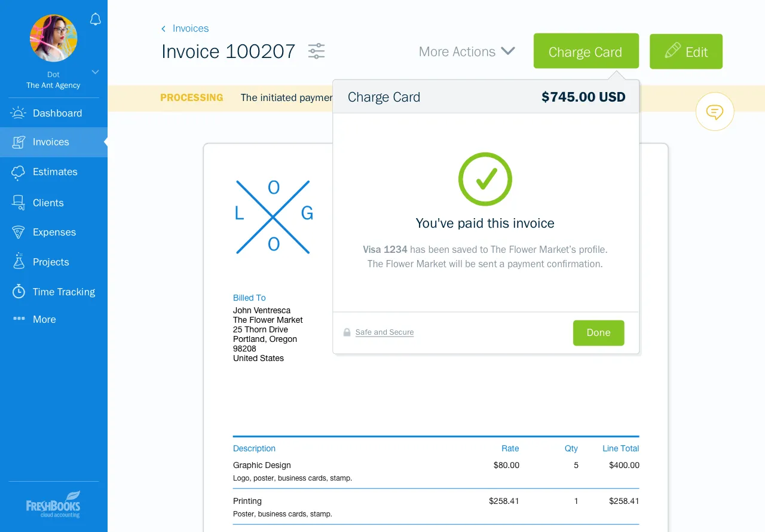
Task: Click the Dashboard sunrise icon
Action: 19,113
